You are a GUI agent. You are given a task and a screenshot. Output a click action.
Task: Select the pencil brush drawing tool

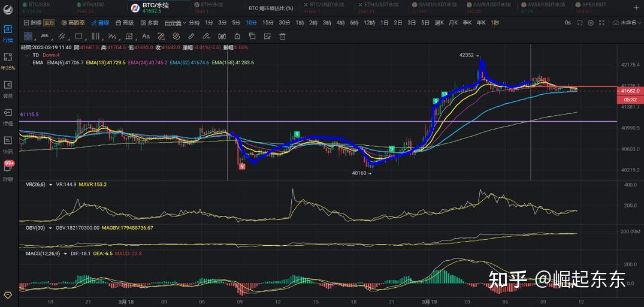point(207,36)
